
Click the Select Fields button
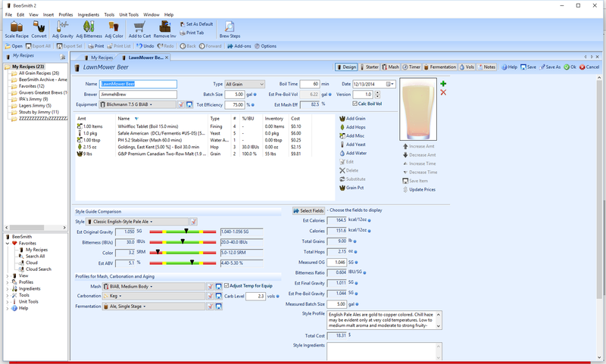(x=308, y=211)
